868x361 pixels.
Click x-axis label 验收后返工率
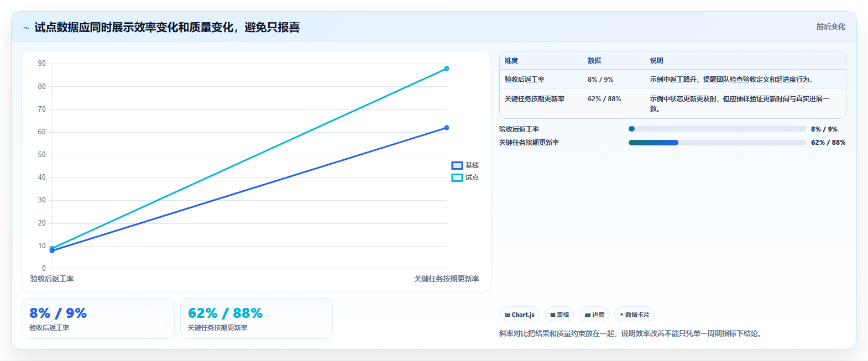point(52,279)
